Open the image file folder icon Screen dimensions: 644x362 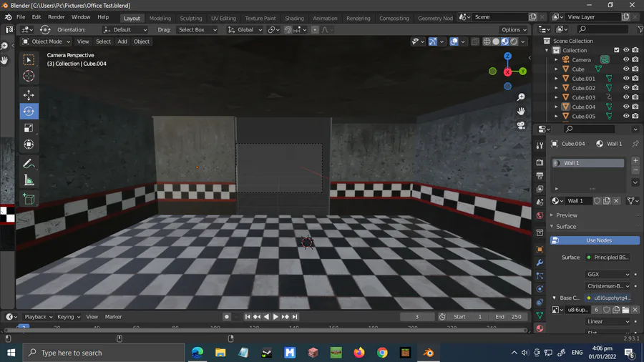click(625, 310)
